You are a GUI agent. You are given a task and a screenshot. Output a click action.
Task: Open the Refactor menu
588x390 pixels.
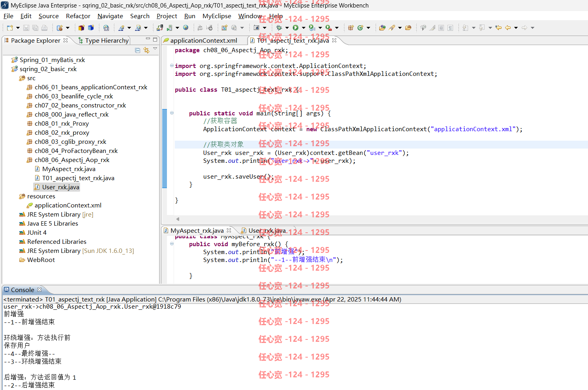tap(78, 16)
